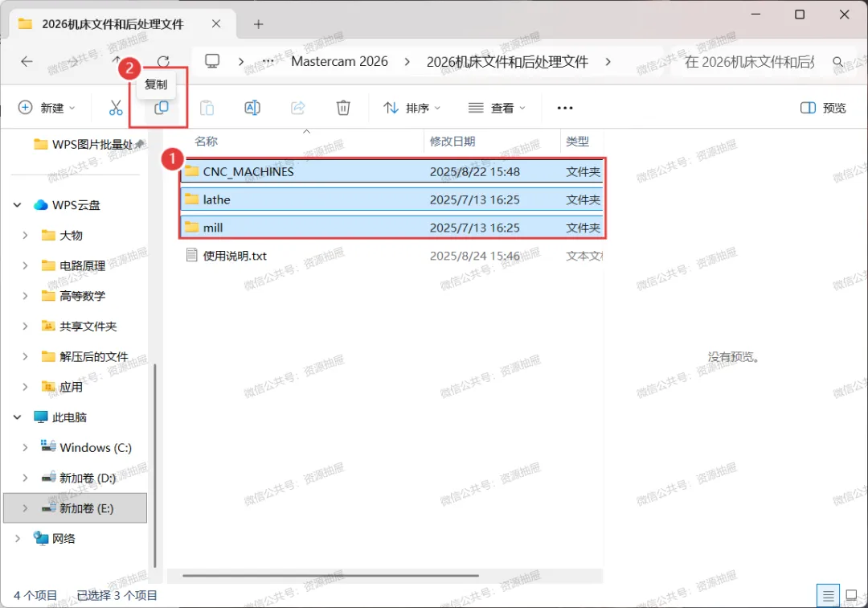868x608 pixels.
Task: Click the Paste clipboard icon
Action: [x=207, y=108]
